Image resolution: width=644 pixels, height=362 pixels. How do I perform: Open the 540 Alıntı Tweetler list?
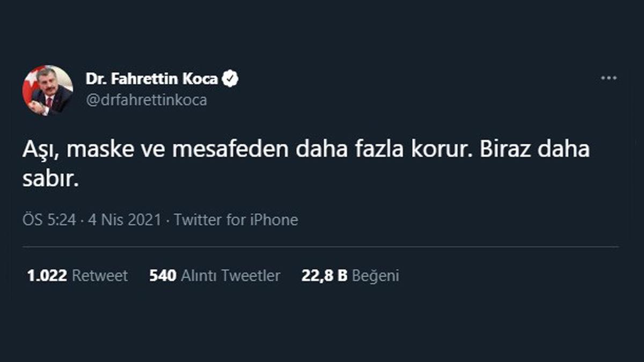[x=214, y=276]
